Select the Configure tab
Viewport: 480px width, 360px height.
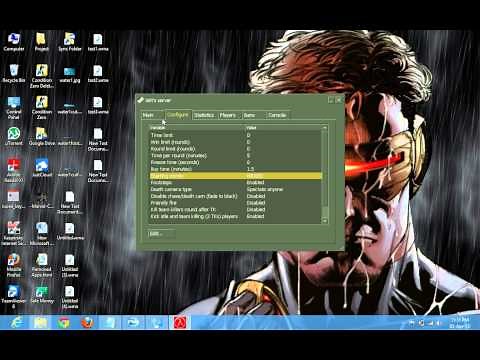coord(178,115)
